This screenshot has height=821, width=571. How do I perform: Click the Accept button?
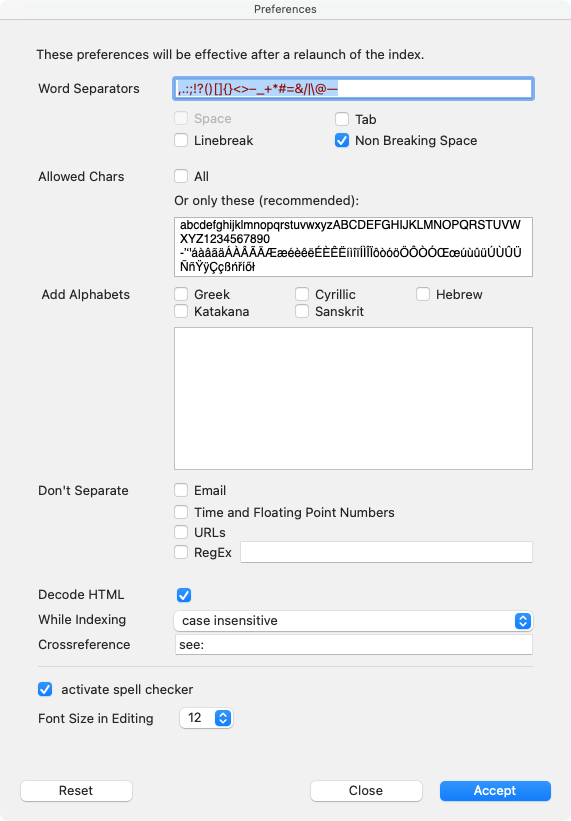(495, 791)
